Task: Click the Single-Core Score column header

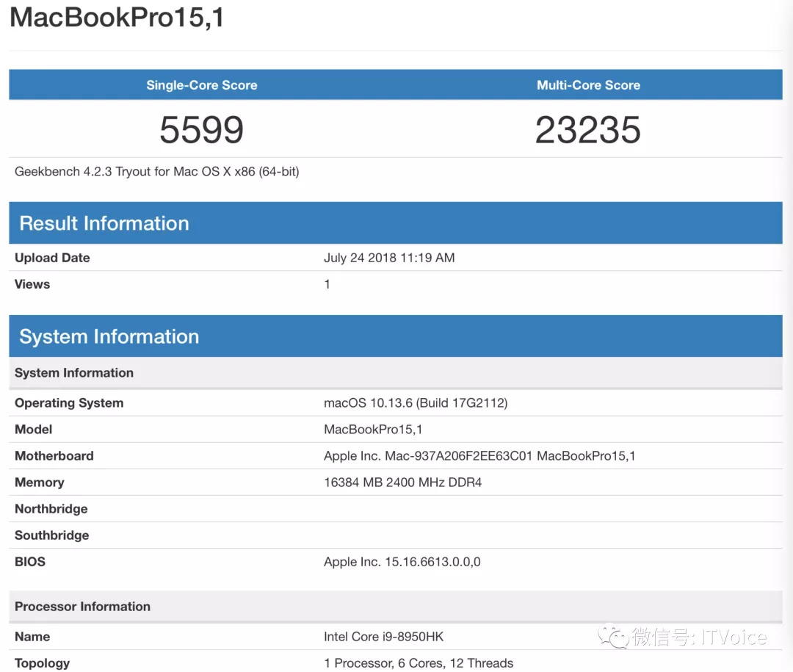Action: pos(201,84)
